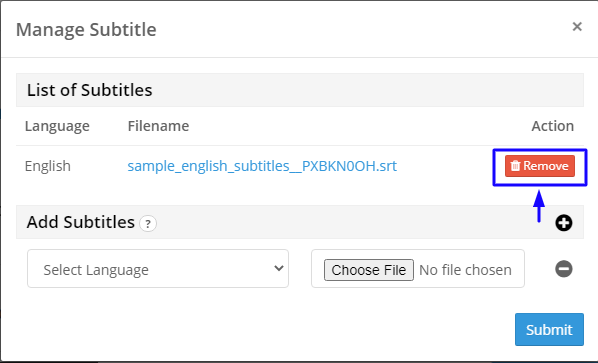Remove the English subtitle file

coord(540,166)
